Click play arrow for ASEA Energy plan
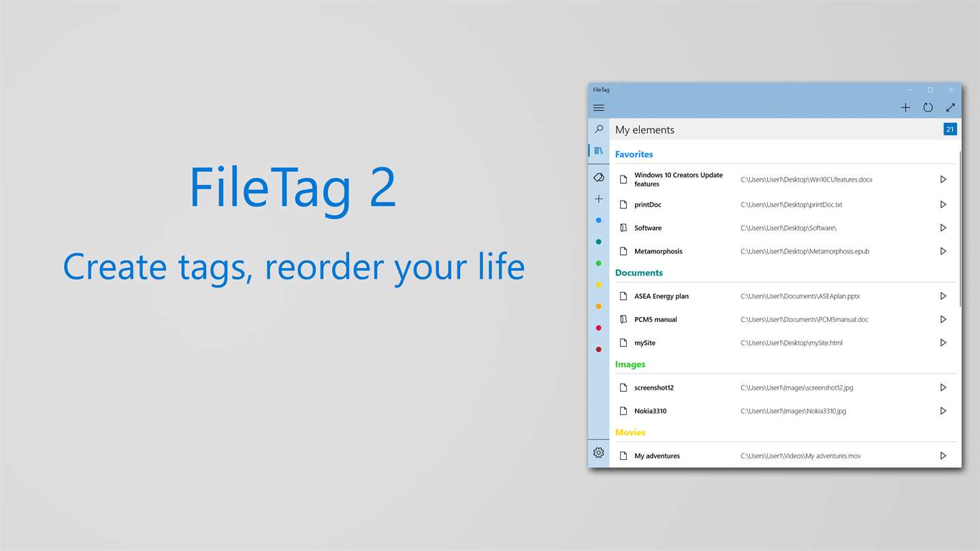This screenshot has width=980, height=551. 943,296
